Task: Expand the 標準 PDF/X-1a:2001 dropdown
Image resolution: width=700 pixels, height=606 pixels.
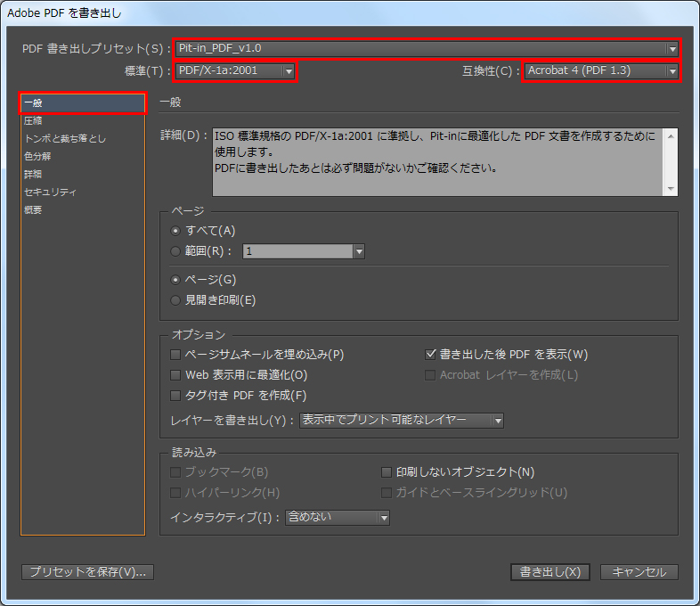Action: 236,70
